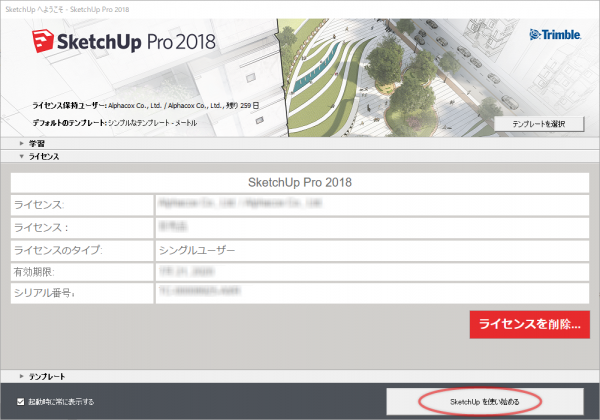Click the テンプレートを選択 button

coord(539,124)
